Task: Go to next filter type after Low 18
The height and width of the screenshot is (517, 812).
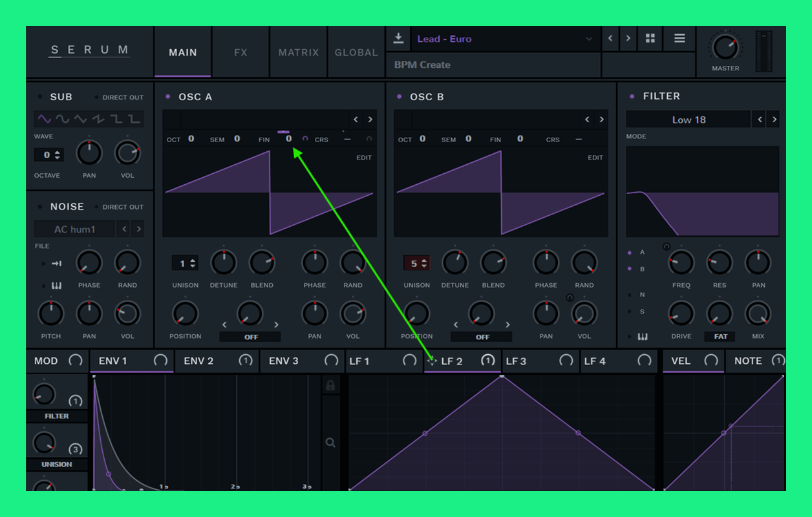Action: 775,120
